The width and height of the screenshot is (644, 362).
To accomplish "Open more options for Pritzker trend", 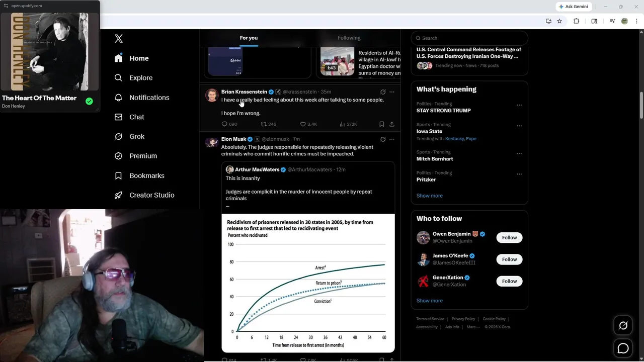I will point(519,174).
